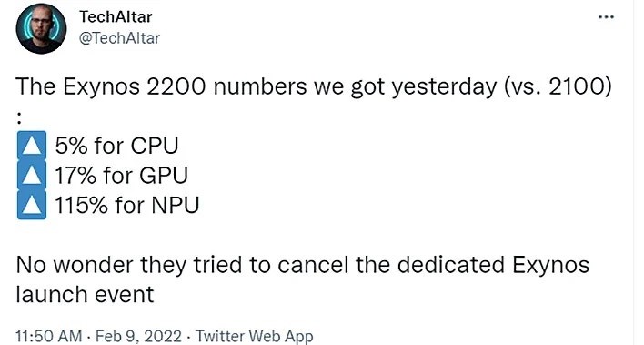
Task: Click the '115% for NPU' text
Action: (127, 205)
